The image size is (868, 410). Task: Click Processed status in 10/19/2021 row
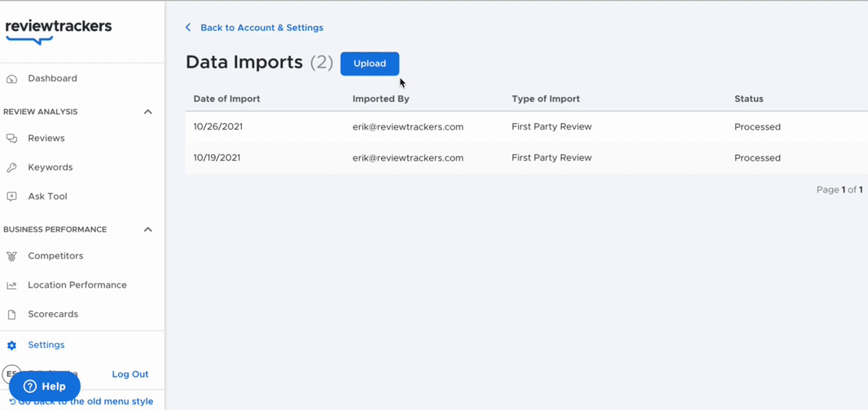point(758,158)
